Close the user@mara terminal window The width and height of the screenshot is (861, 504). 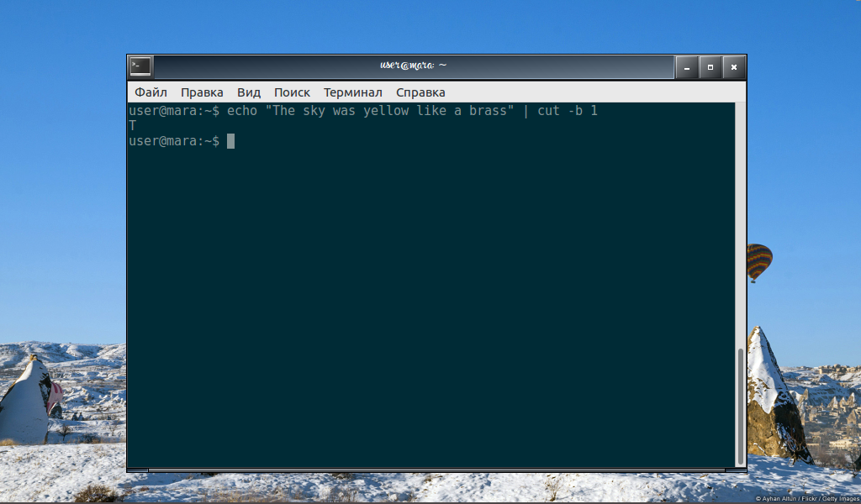[x=733, y=67]
